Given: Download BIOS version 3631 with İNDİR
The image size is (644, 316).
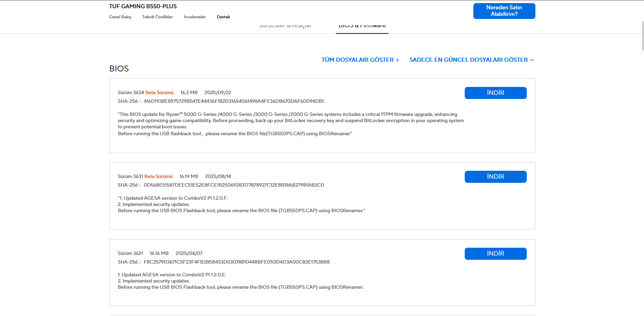Looking at the screenshot, I should point(495,177).
